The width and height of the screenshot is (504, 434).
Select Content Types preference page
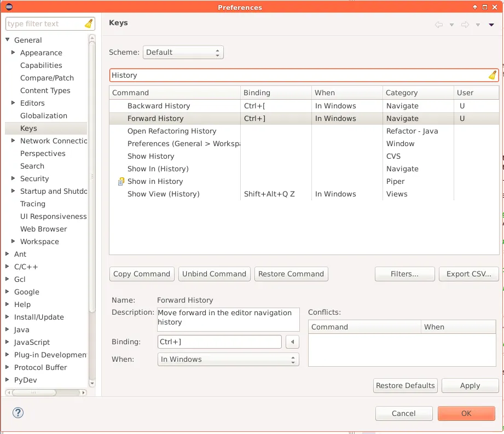tap(45, 90)
